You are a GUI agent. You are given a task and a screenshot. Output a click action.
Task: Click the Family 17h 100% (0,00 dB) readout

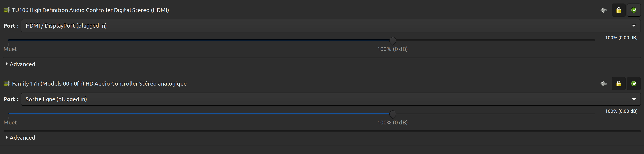pyautogui.click(x=621, y=111)
